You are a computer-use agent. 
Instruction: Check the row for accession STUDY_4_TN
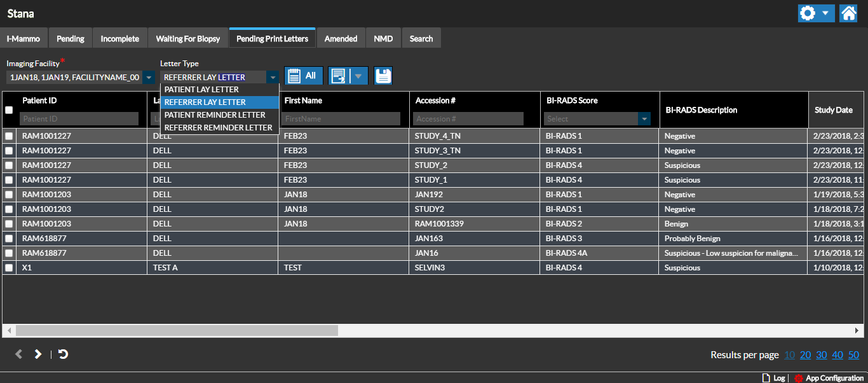[x=9, y=136]
